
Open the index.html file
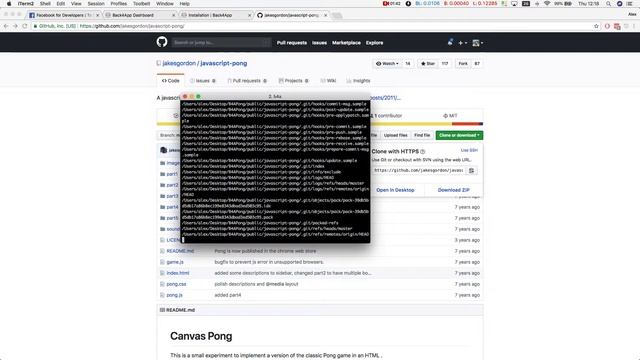(x=178, y=273)
